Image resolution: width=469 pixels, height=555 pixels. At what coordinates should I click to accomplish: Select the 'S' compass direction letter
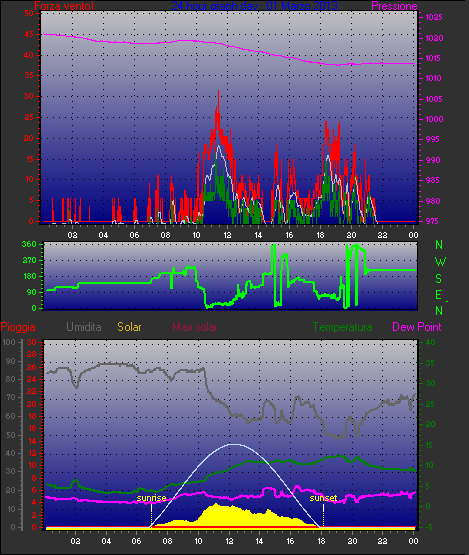coord(439,279)
